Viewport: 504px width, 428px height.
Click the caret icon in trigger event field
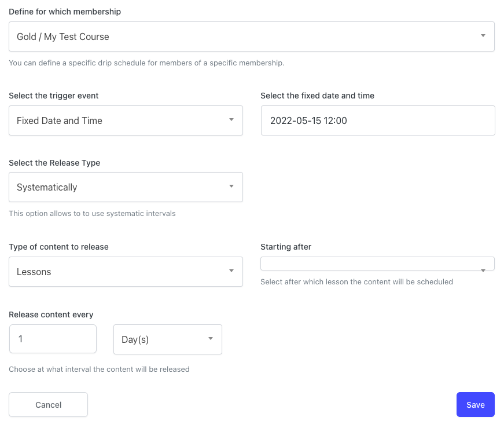point(231,119)
